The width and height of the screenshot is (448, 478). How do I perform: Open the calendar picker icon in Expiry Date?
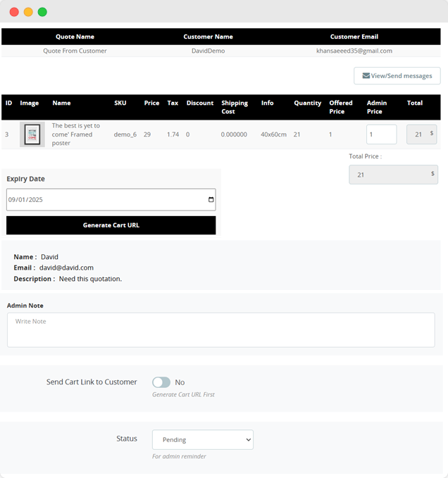pos(211,199)
